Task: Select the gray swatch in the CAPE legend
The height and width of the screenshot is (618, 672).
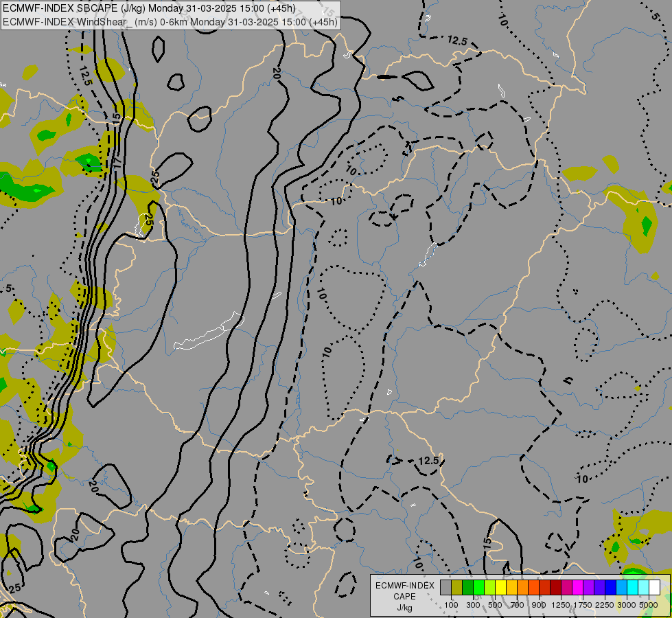Action: point(445,587)
